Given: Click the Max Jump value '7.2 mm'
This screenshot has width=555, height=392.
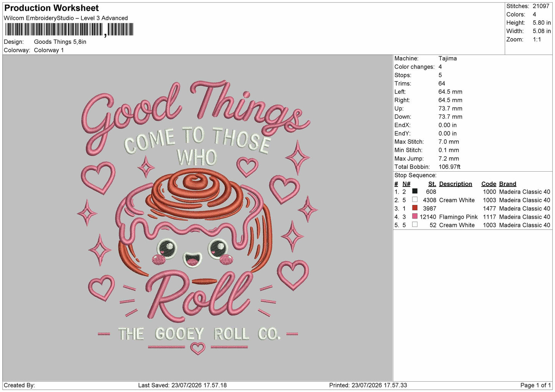Looking at the screenshot, I should click(x=449, y=159).
